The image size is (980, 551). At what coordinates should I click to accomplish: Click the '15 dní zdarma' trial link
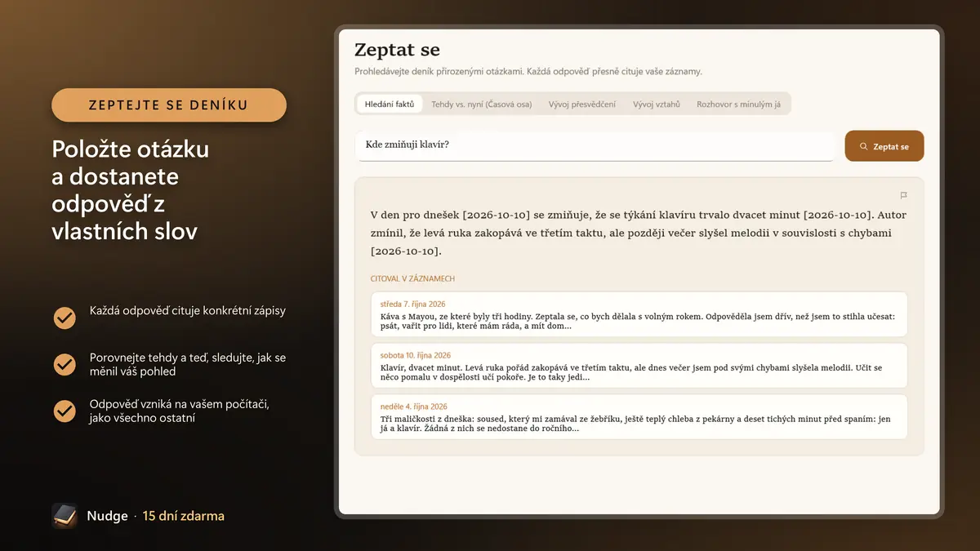pos(183,516)
